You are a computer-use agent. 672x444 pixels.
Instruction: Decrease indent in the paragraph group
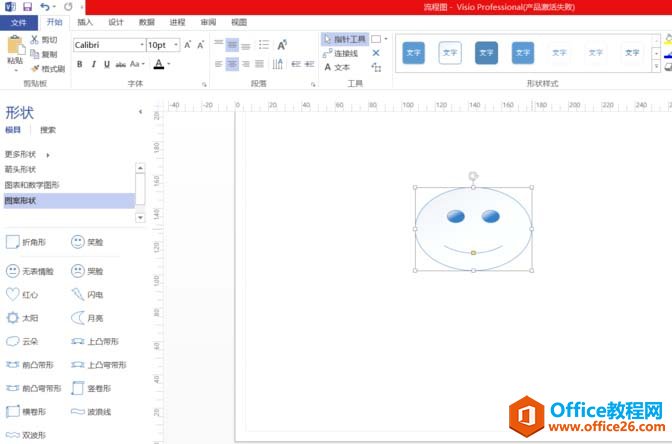[296, 64]
